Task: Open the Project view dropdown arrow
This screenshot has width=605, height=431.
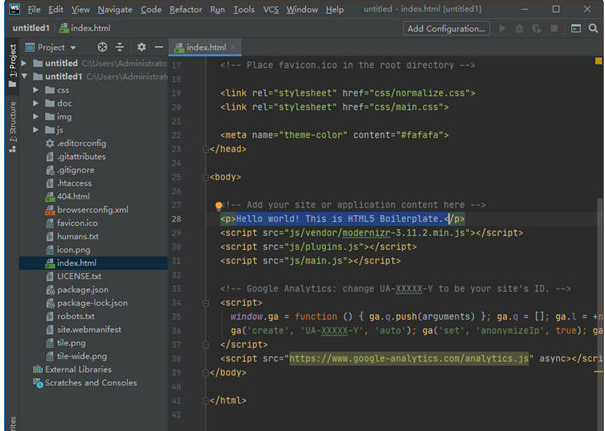Action: [x=73, y=48]
